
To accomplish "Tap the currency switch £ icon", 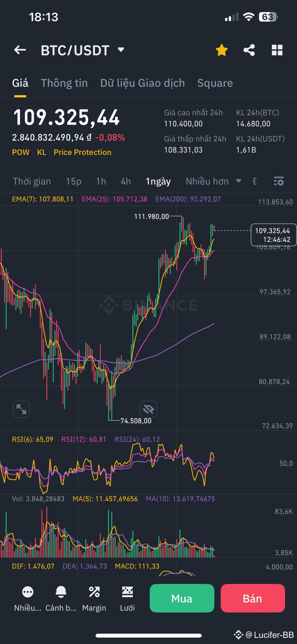I will (255, 181).
